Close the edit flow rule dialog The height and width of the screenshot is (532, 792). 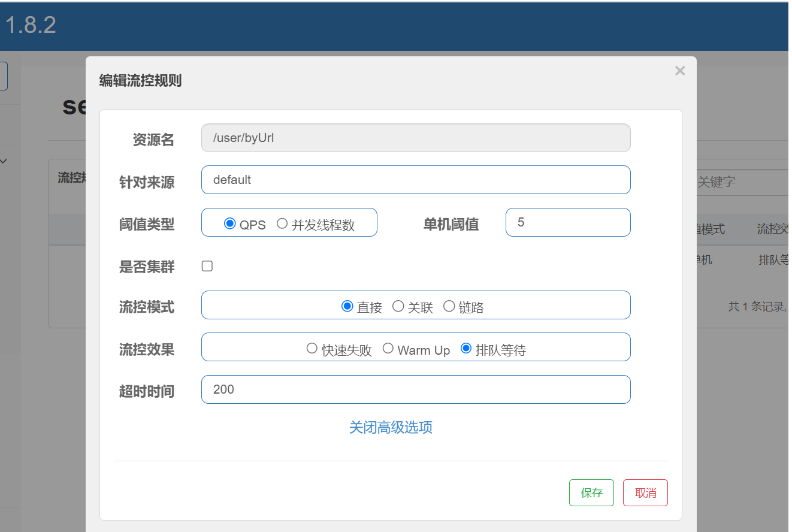(680, 71)
